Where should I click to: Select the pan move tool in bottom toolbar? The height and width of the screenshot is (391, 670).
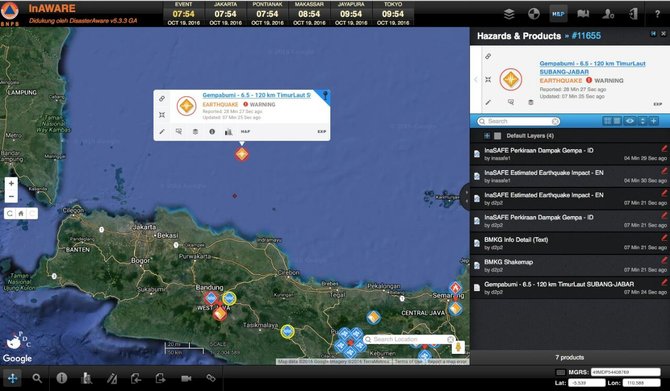[12, 378]
